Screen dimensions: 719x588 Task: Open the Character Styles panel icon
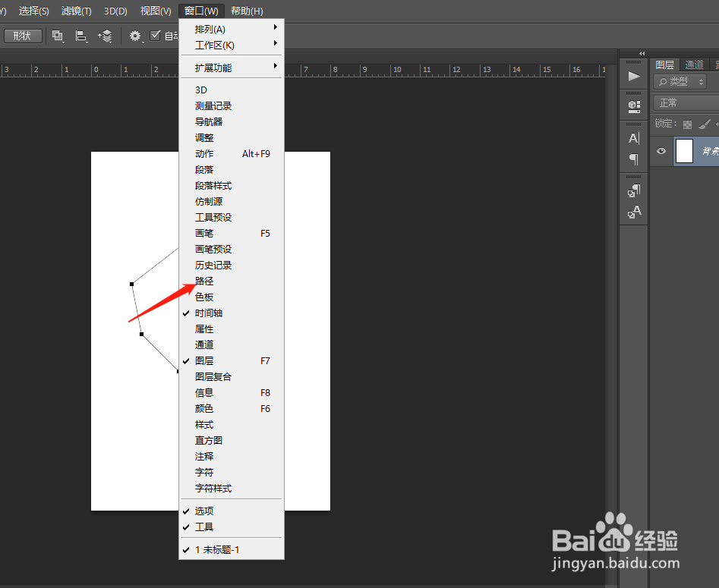coord(633,212)
